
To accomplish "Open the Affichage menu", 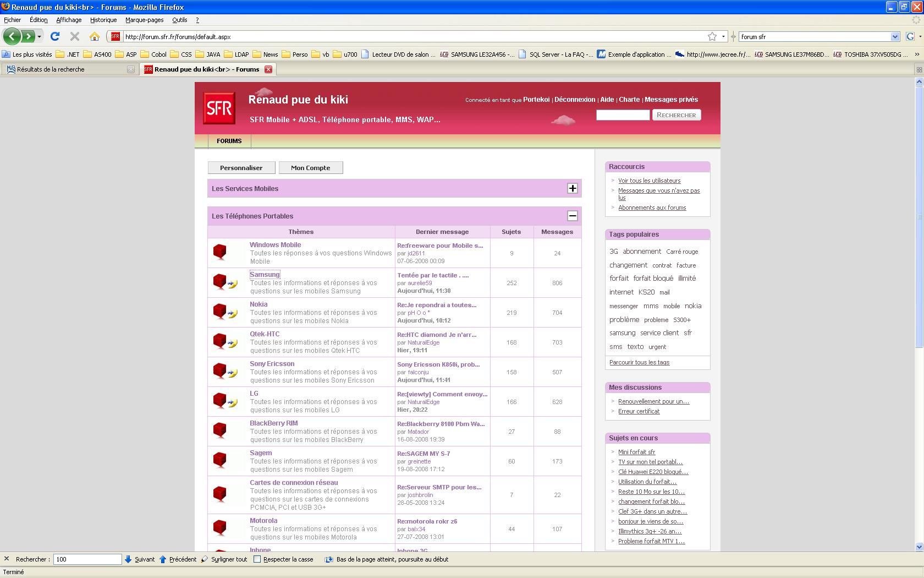I will point(69,20).
